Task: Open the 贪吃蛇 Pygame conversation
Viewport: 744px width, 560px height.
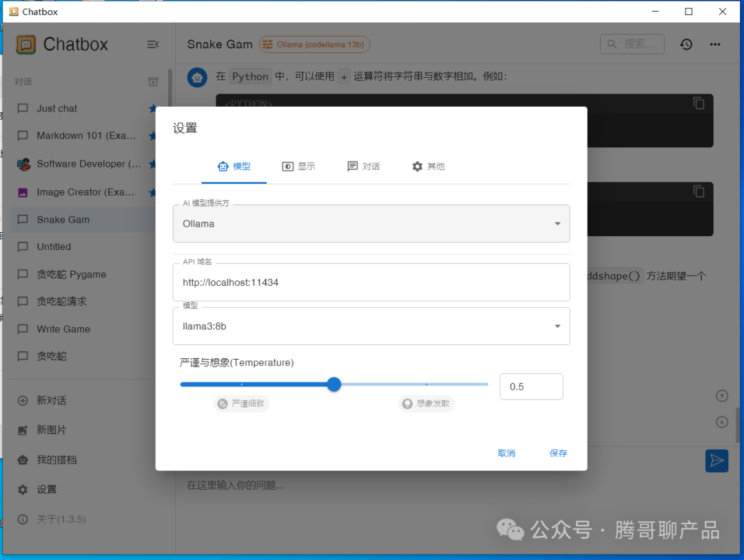Action: [x=83, y=274]
